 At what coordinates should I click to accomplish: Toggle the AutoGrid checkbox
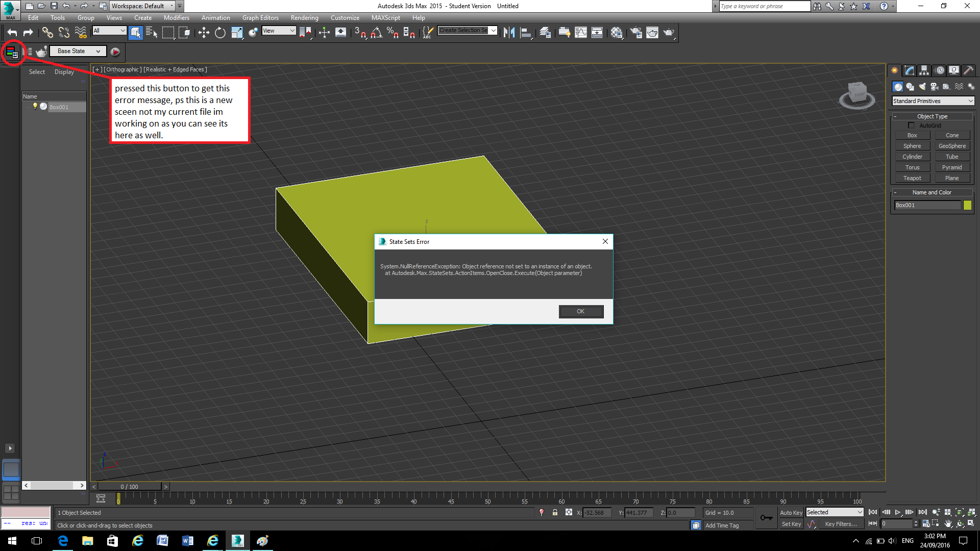point(911,125)
